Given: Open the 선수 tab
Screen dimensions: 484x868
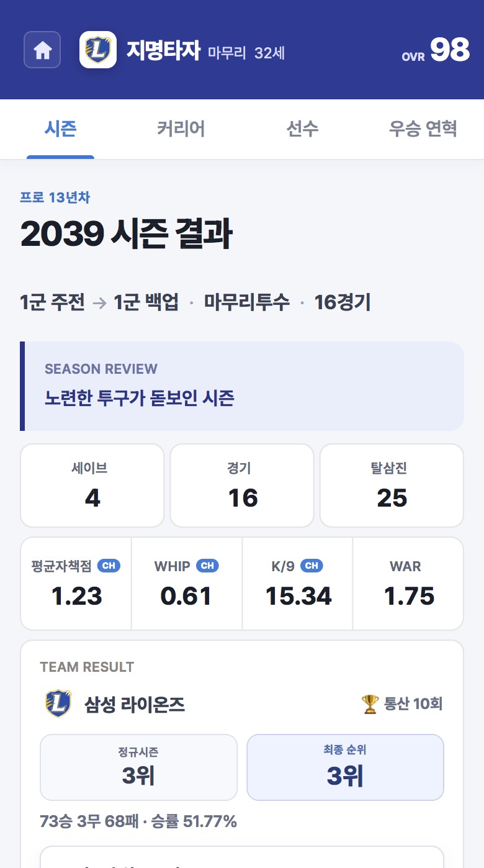Looking at the screenshot, I should pos(302,129).
